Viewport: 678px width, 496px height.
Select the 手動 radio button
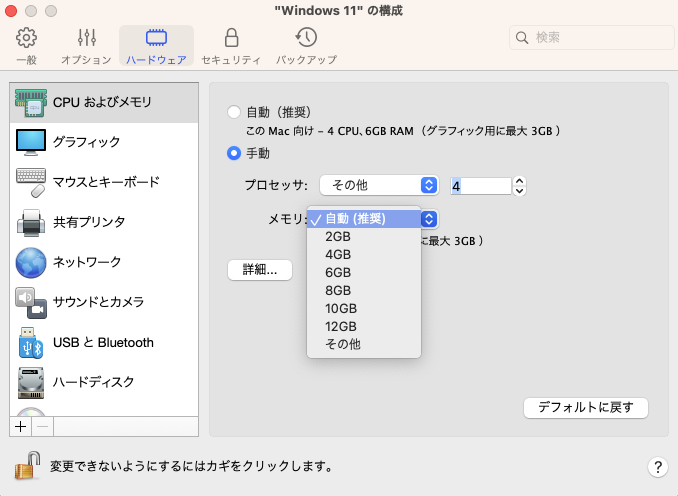[x=234, y=153]
